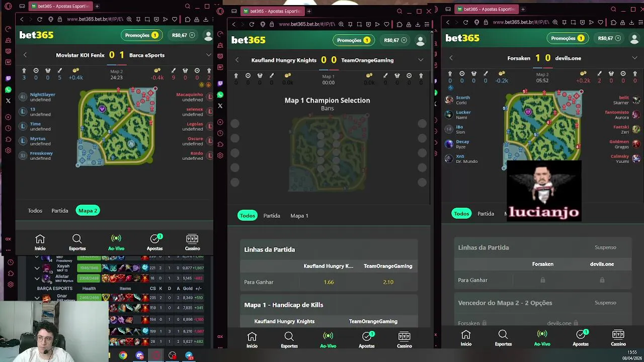
Task: Expand match dropdown for Movistar KOI Fenix
Action: (x=209, y=55)
